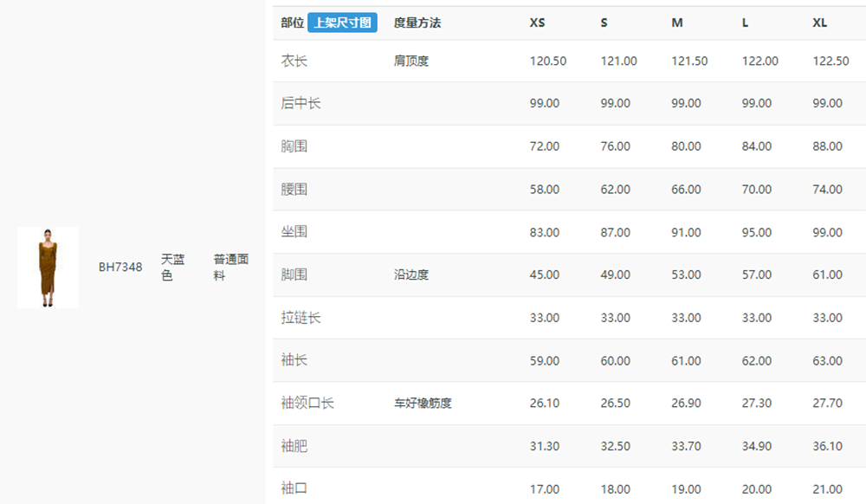Click the L size column header
This screenshot has width=866, height=504.
pyautogui.click(x=745, y=23)
